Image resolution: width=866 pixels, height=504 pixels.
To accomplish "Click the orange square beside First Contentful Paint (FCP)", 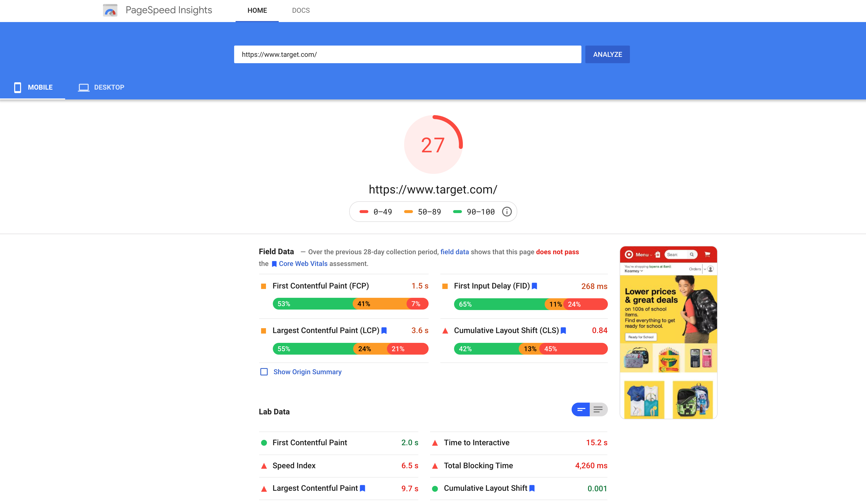I will tap(264, 286).
